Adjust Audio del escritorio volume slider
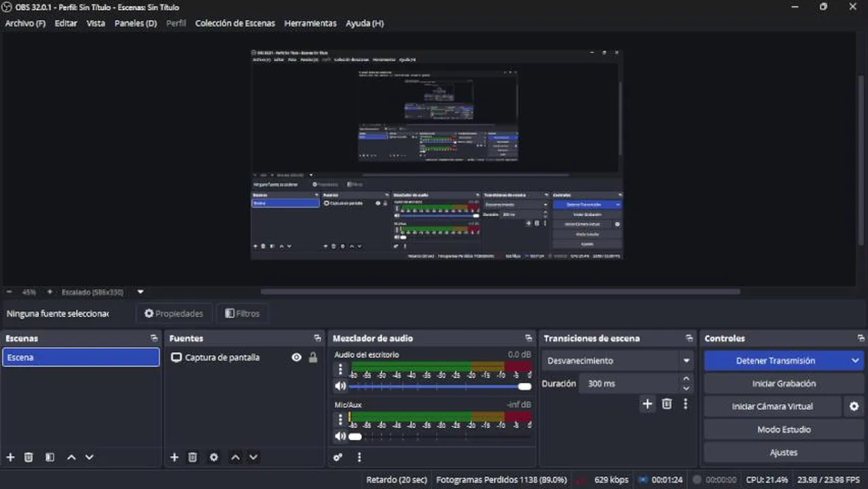868x489 pixels. pyautogui.click(x=440, y=386)
